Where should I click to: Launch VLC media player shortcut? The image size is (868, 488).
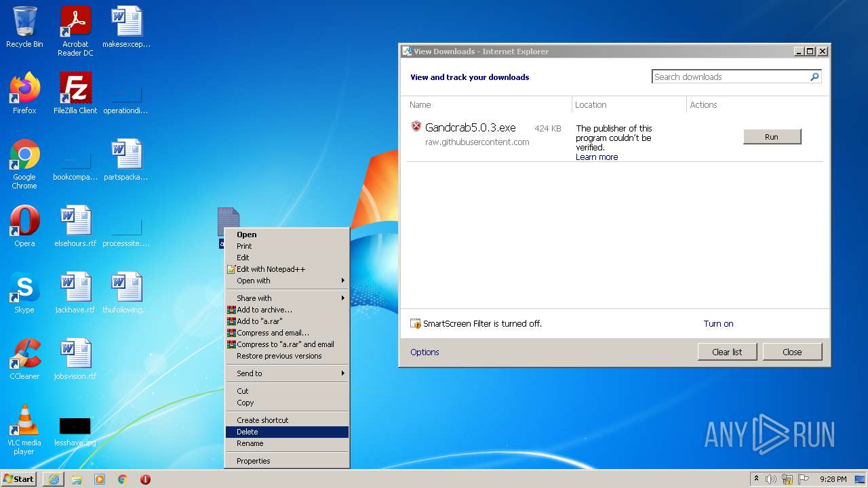[x=24, y=430]
